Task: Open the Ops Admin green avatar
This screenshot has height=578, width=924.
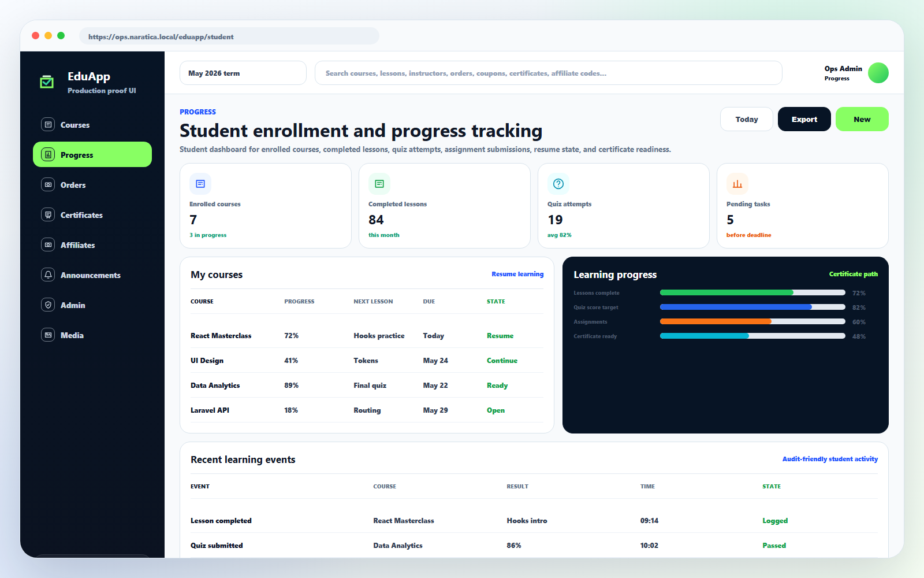Action: point(878,73)
